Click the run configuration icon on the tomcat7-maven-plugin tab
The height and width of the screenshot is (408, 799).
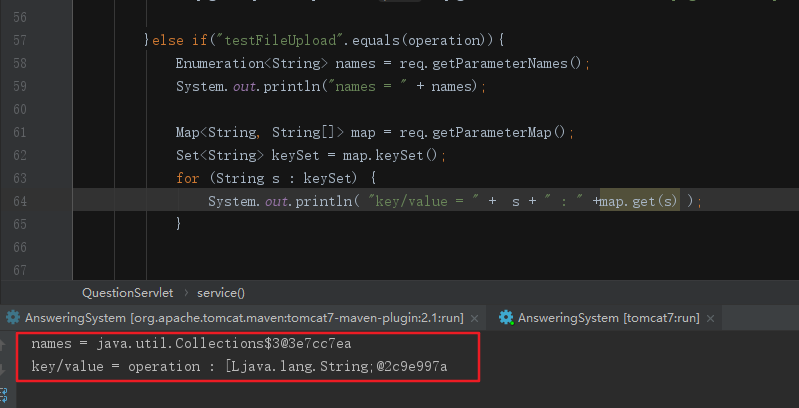[x=13, y=318]
